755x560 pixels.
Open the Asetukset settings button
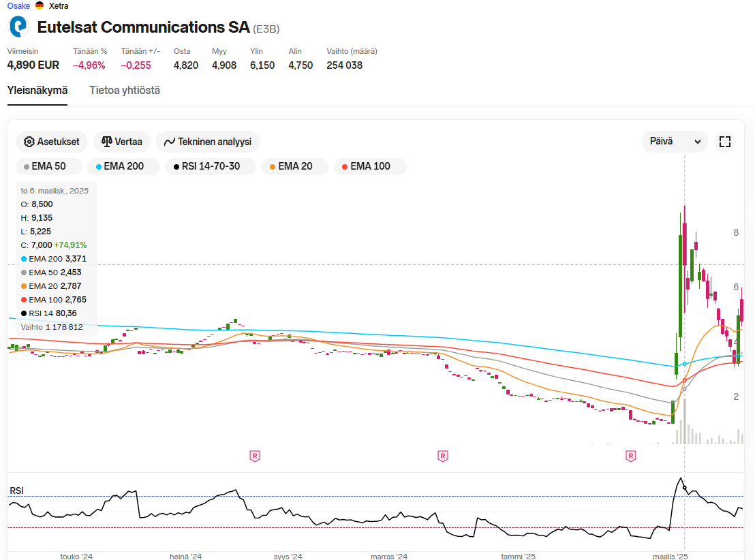52,142
